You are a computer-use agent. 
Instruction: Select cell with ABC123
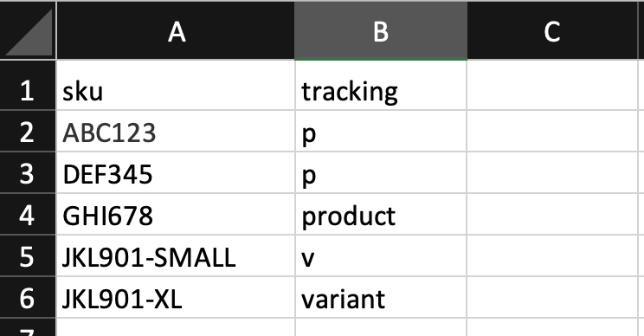click(176, 131)
